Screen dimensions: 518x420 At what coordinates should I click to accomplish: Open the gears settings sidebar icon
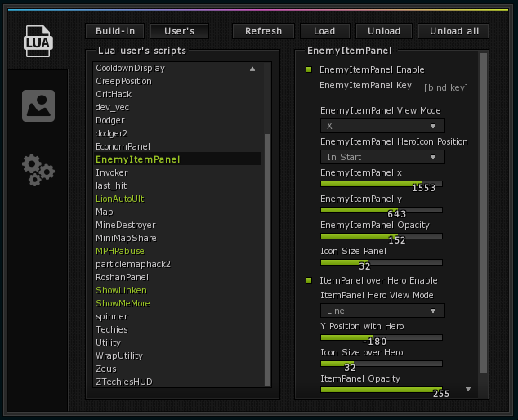tap(38, 170)
